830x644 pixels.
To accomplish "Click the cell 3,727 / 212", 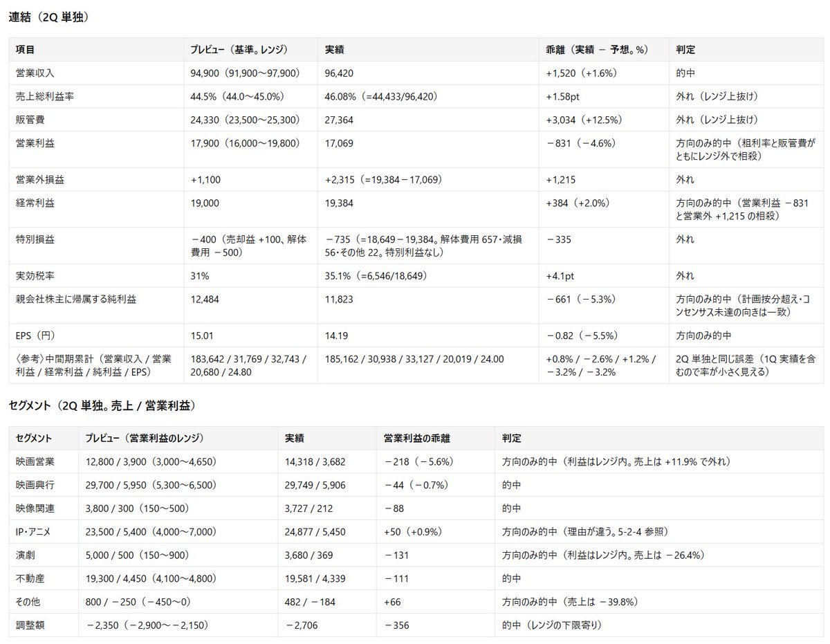I will (x=308, y=508).
